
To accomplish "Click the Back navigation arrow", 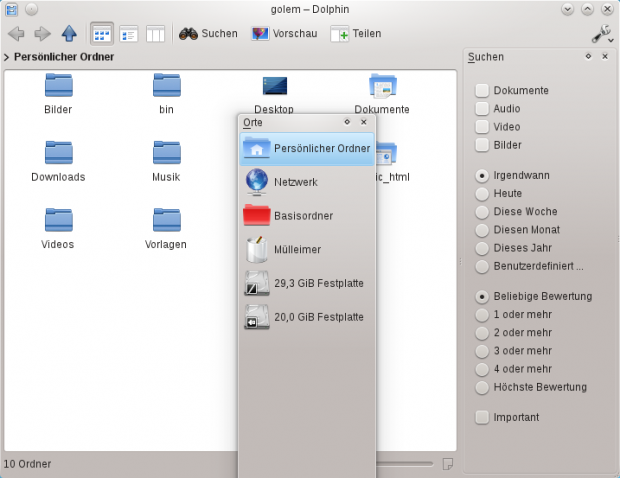I will [16, 34].
